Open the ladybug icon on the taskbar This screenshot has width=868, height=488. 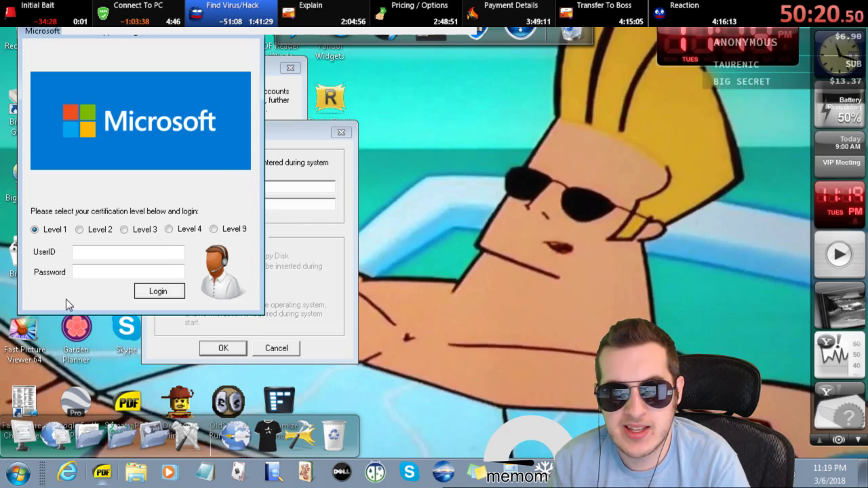(375, 472)
